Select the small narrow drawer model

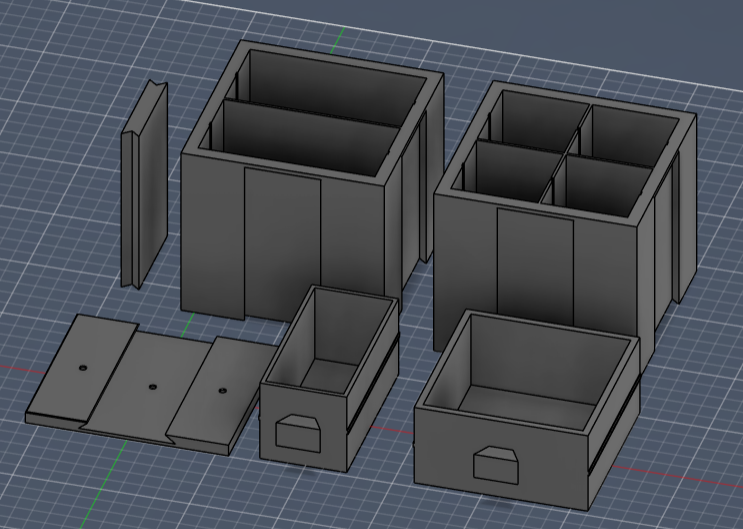pyautogui.click(x=329, y=379)
